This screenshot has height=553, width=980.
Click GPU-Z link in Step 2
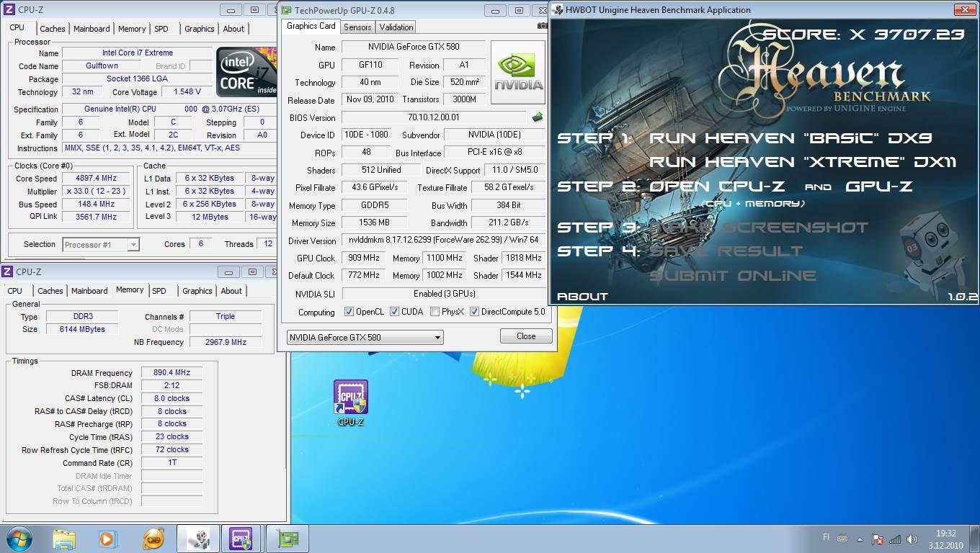coord(879,186)
